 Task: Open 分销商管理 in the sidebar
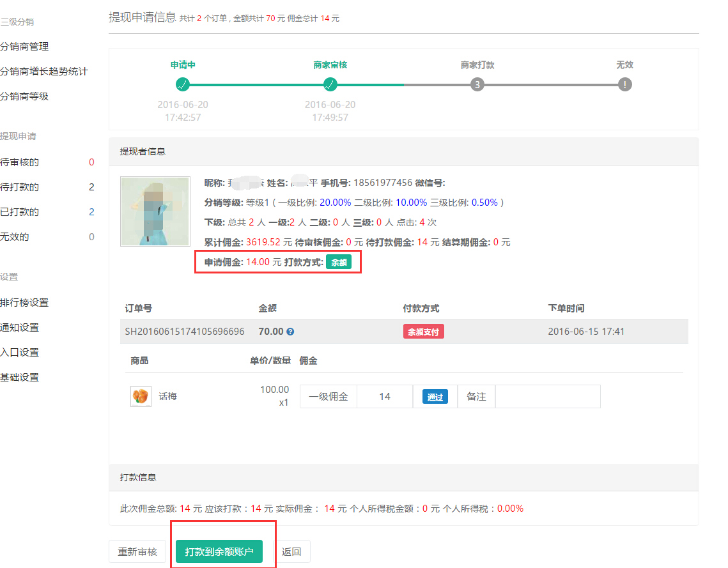click(24, 47)
